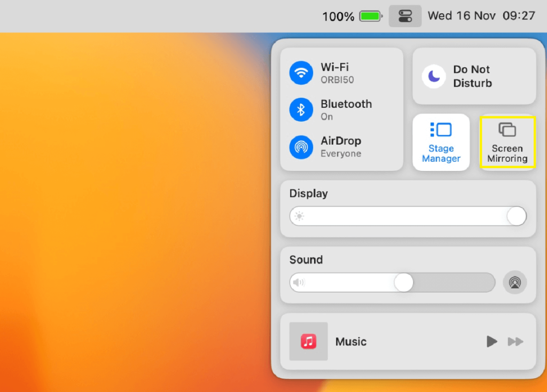547x392 pixels.
Task: Click the Music app artwork icon
Action: click(308, 341)
